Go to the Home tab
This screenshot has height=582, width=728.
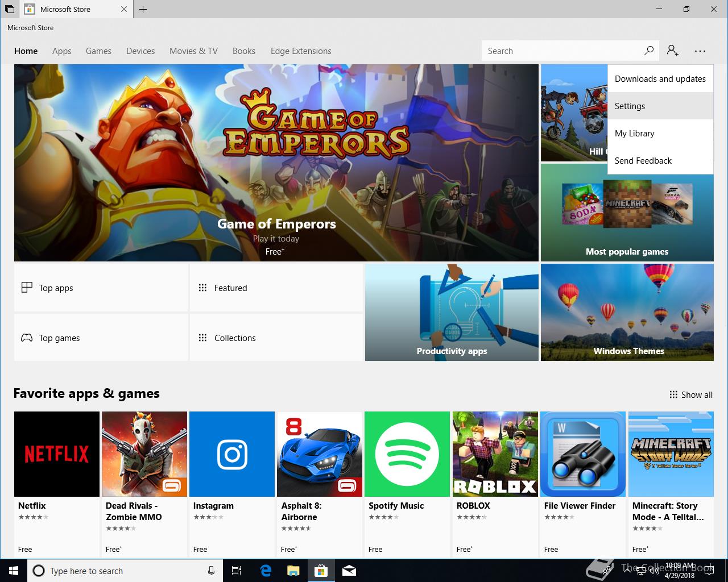click(x=26, y=51)
